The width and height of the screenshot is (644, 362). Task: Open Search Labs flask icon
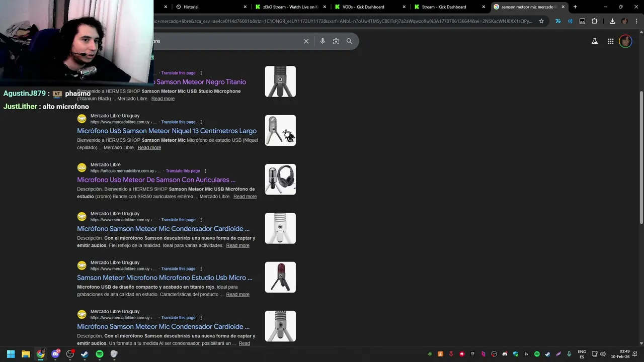[x=595, y=41]
